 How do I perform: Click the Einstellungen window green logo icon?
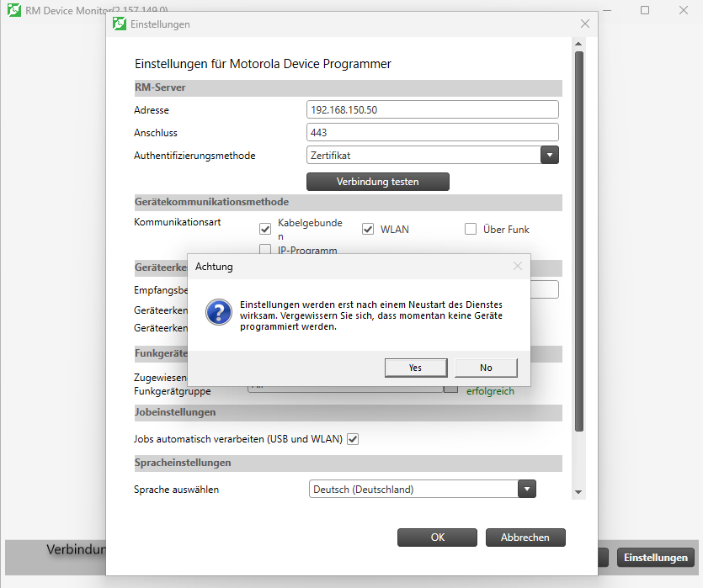(x=120, y=24)
